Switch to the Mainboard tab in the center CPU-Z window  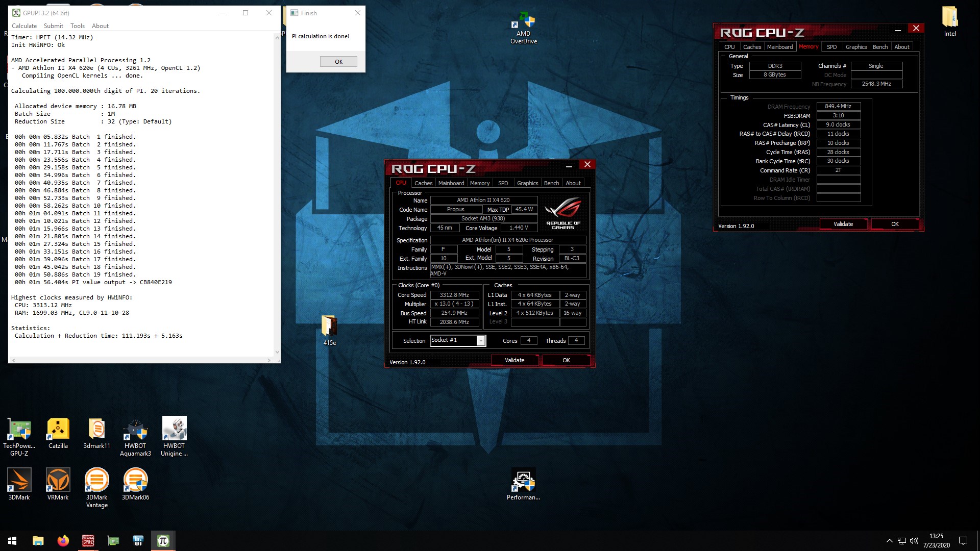451,183
